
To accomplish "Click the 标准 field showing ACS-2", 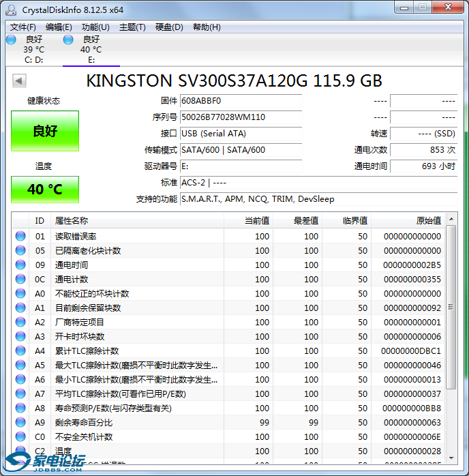I will (x=318, y=183).
